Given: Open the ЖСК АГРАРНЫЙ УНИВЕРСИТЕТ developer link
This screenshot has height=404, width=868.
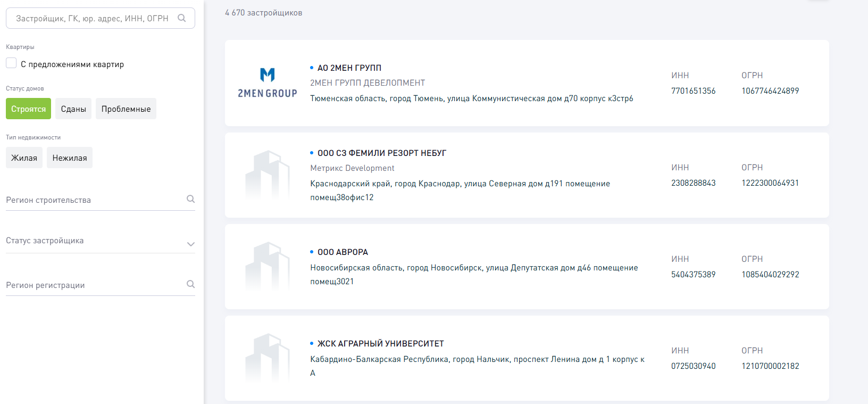Looking at the screenshot, I should 381,344.
